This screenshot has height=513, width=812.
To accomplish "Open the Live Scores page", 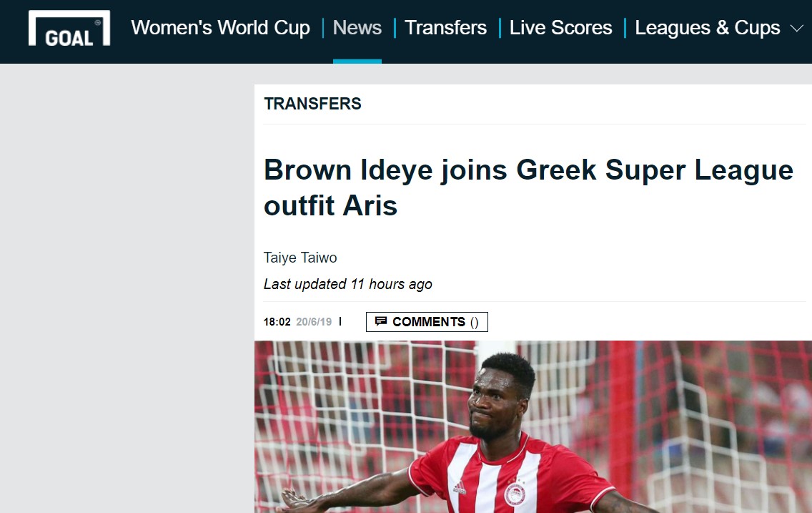I will (561, 28).
